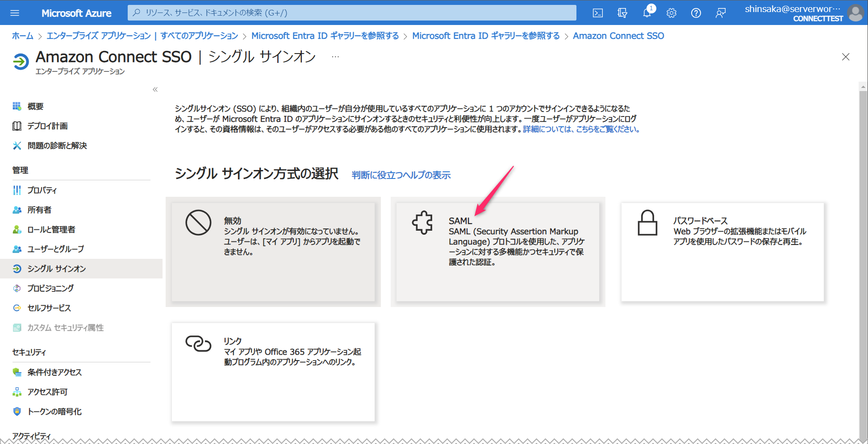Click the wrench icon for 問題の診断と解決

[17, 145]
